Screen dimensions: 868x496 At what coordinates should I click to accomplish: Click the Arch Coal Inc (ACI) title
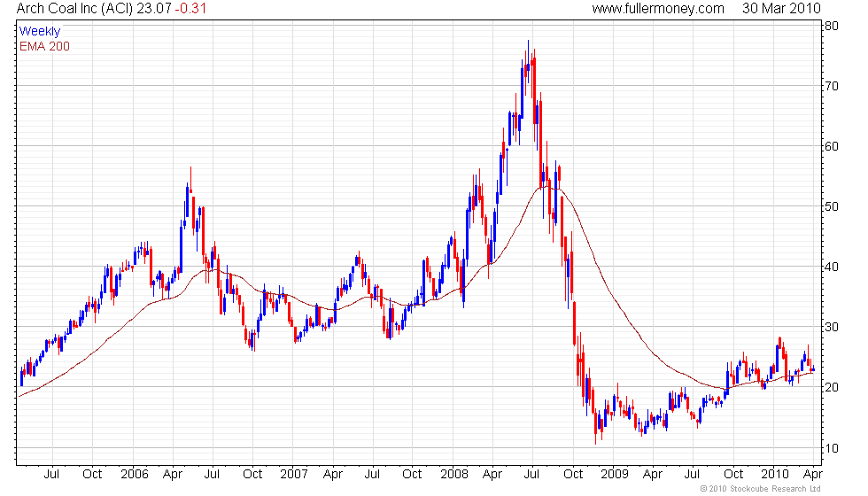tap(74, 9)
